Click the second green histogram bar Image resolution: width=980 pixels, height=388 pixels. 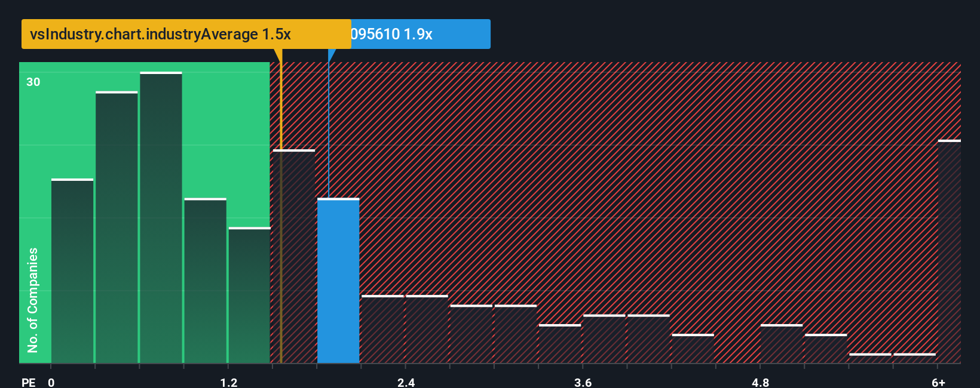coord(117,227)
